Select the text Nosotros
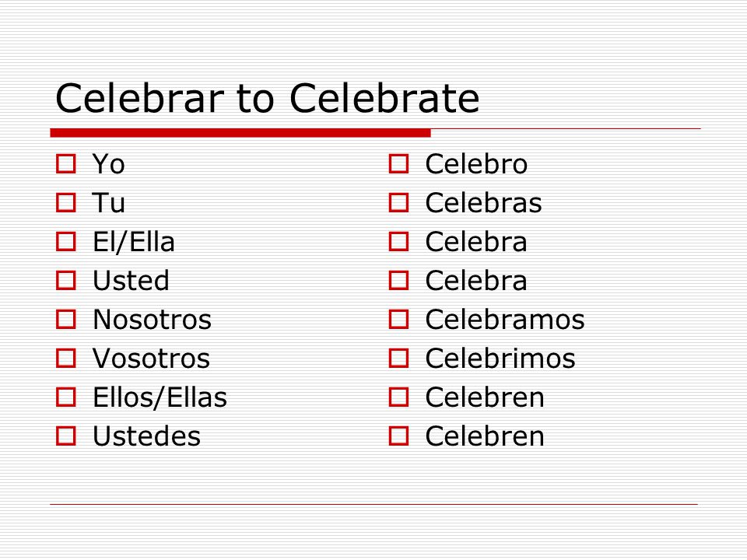Screen dimensions: 747x560 pyautogui.click(x=152, y=320)
